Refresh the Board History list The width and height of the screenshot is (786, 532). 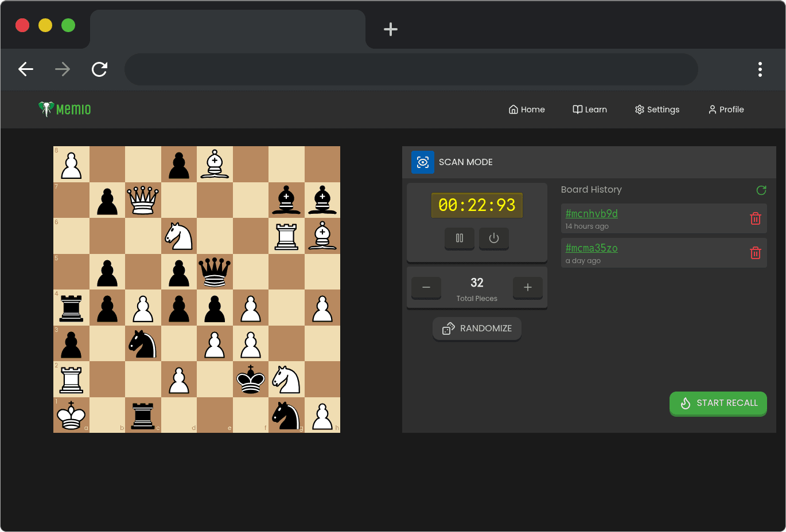coord(761,190)
